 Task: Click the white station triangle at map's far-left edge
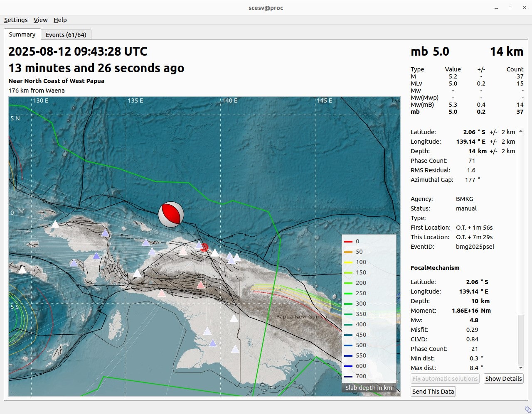tap(22, 270)
